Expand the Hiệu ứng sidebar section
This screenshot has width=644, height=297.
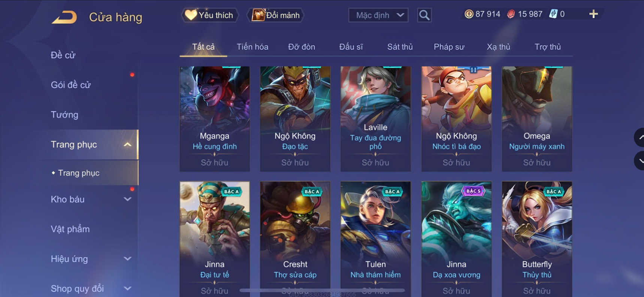point(127,259)
